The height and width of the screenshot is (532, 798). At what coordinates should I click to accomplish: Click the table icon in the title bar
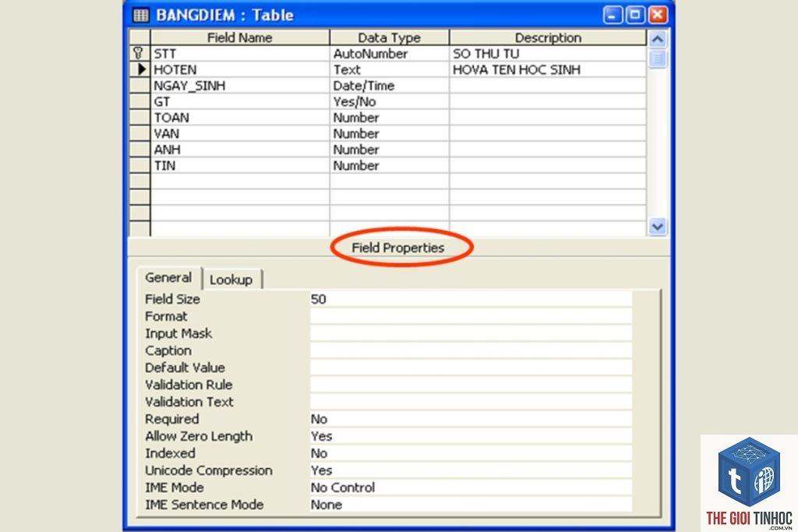(x=141, y=15)
